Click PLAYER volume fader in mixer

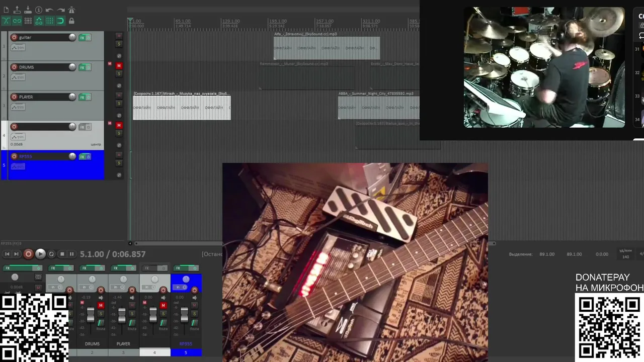[x=122, y=315]
